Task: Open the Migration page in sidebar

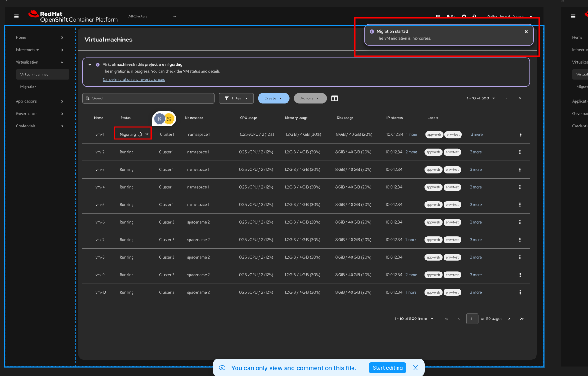Action: pos(28,87)
